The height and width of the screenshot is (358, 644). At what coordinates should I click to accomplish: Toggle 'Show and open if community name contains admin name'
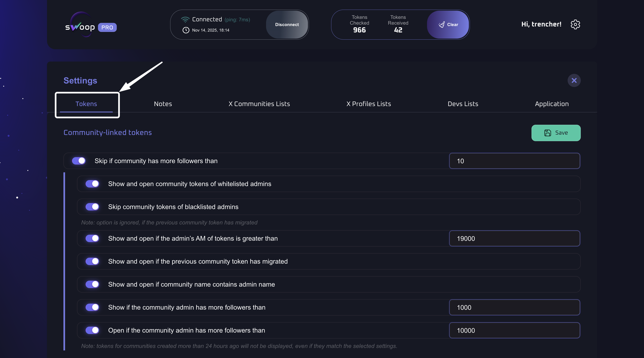click(x=92, y=284)
